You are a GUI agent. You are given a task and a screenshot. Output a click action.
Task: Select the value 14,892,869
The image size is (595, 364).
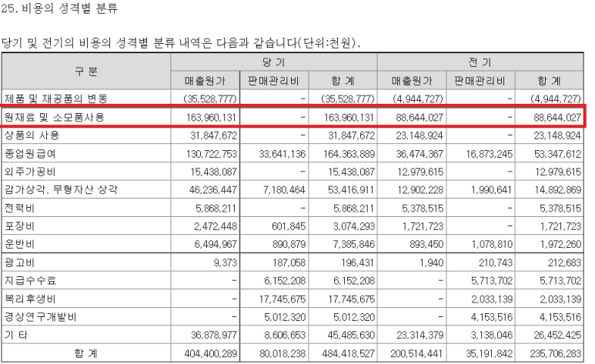[x=558, y=189]
